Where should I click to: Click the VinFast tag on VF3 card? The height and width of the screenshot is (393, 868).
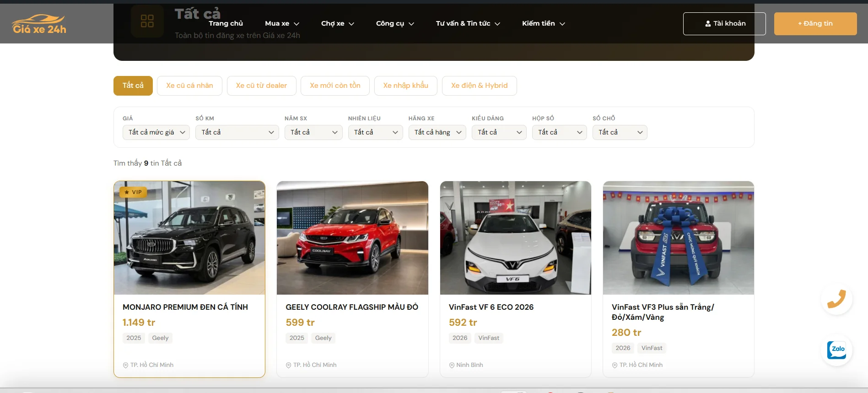[652, 348]
